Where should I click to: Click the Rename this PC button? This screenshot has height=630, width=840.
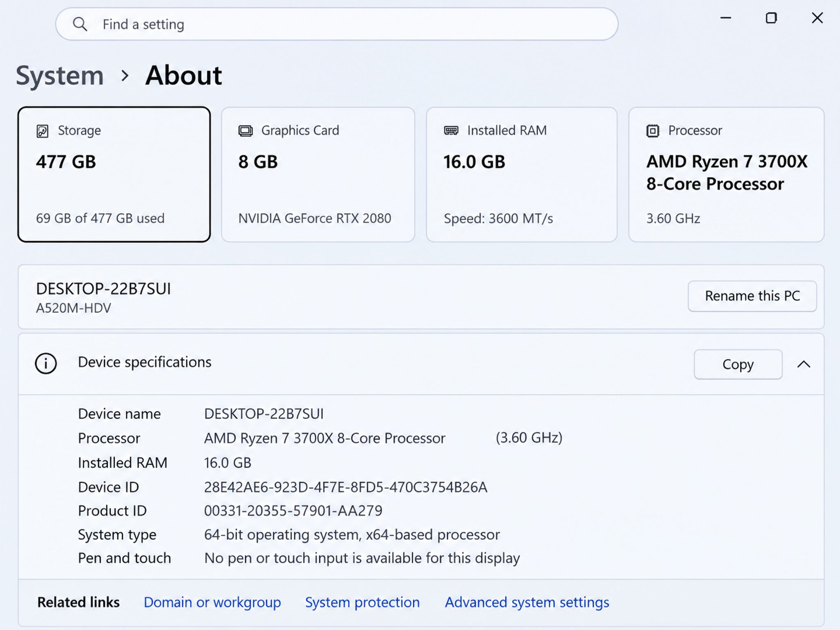pos(752,296)
